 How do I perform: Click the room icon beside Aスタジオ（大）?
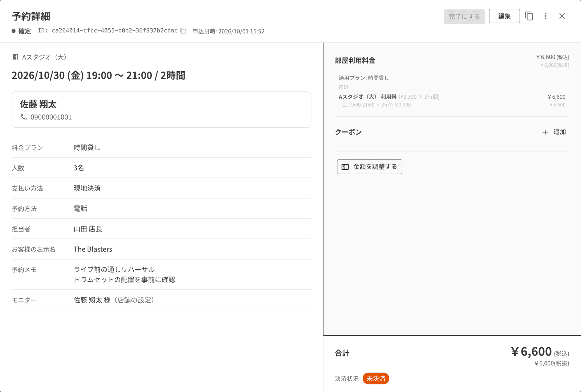[x=15, y=57]
